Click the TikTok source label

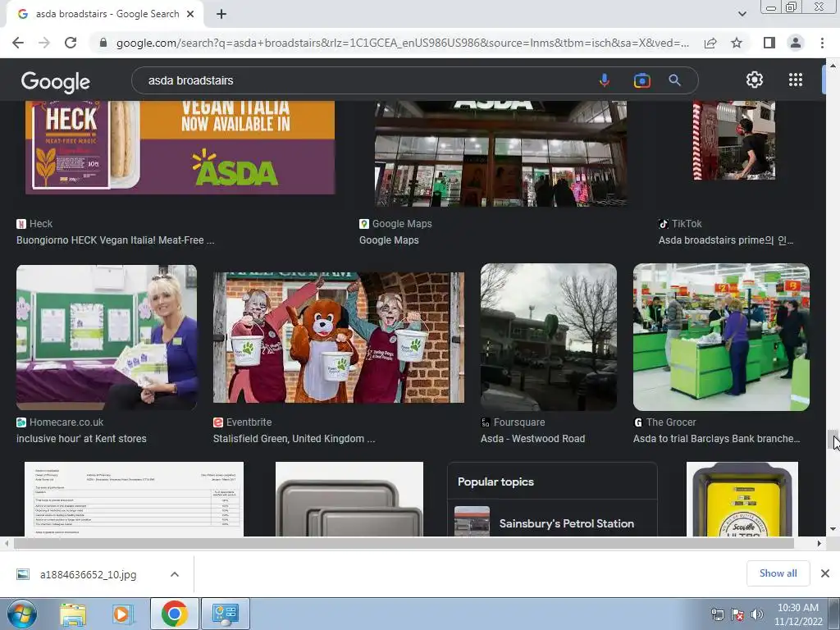[x=687, y=223]
